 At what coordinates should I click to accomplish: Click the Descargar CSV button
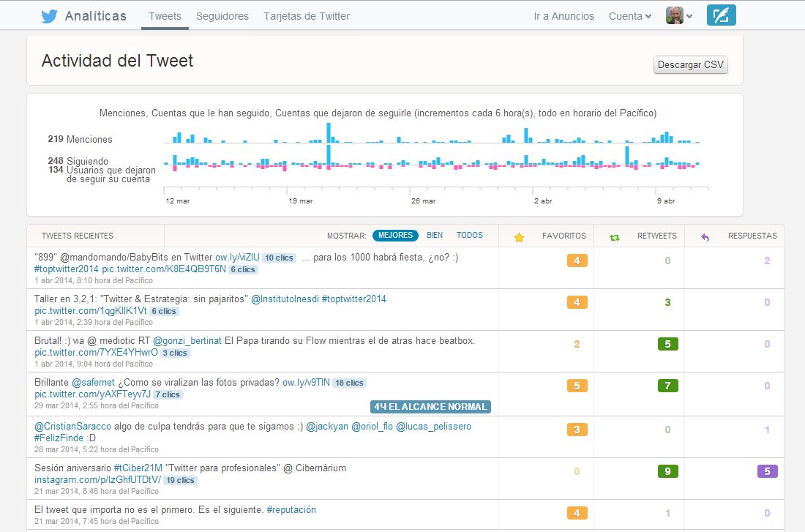click(x=690, y=65)
